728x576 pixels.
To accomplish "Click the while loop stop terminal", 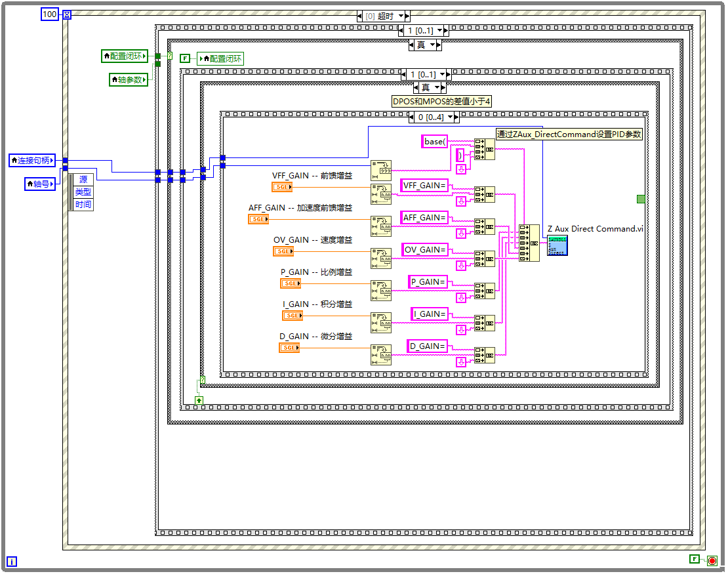I will coord(712,561).
